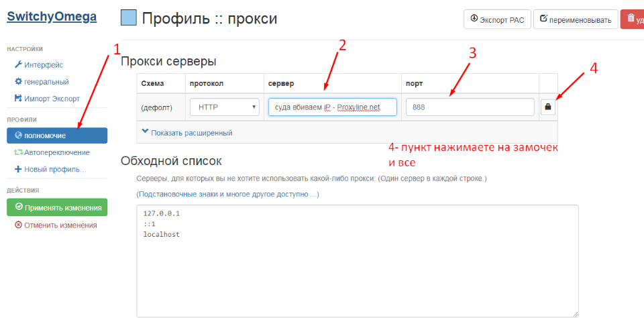The height and width of the screenshot is (318, 644).
Task: Click the blue profile color swatch
Action: point(128,18)
